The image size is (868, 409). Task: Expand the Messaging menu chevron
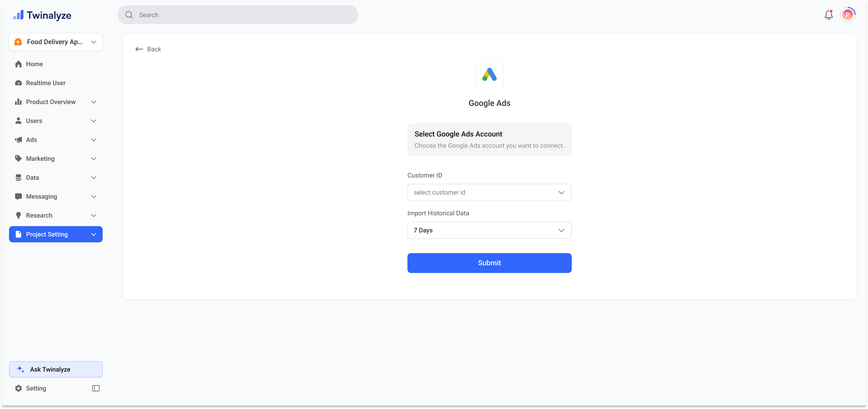94,197
